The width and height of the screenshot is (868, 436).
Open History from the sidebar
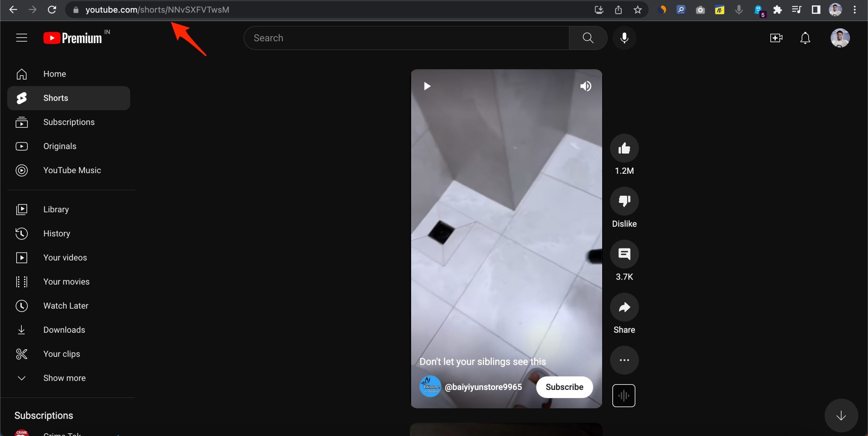click(x=57, y=233)
